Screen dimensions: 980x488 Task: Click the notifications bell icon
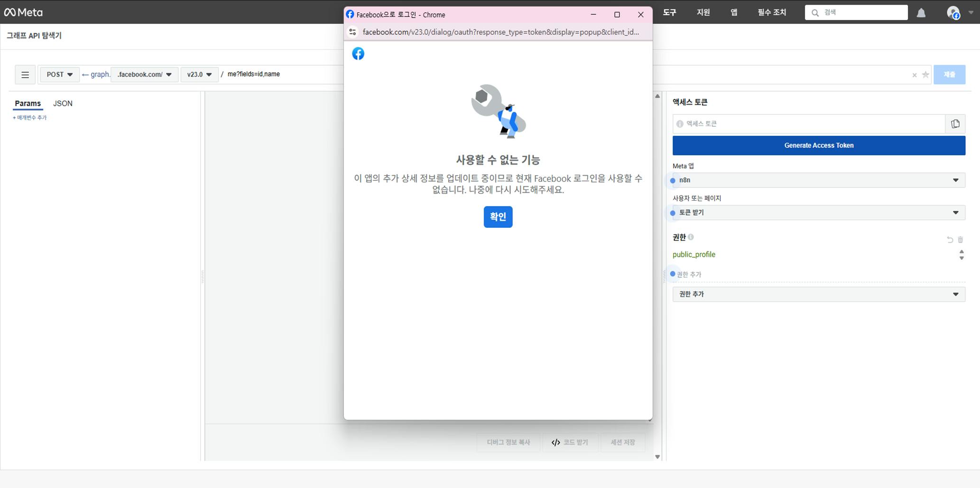(921, 13)
